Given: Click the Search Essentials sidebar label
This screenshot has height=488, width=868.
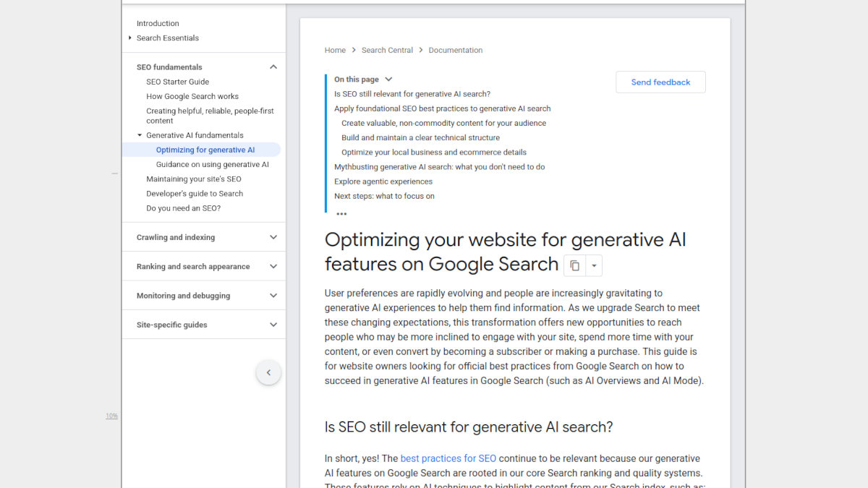Looking at the screenshot, I should (168, 38).
